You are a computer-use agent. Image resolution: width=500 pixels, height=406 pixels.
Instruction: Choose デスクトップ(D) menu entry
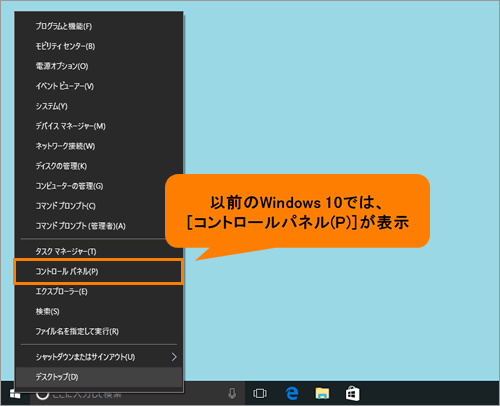tap(99, 377)
